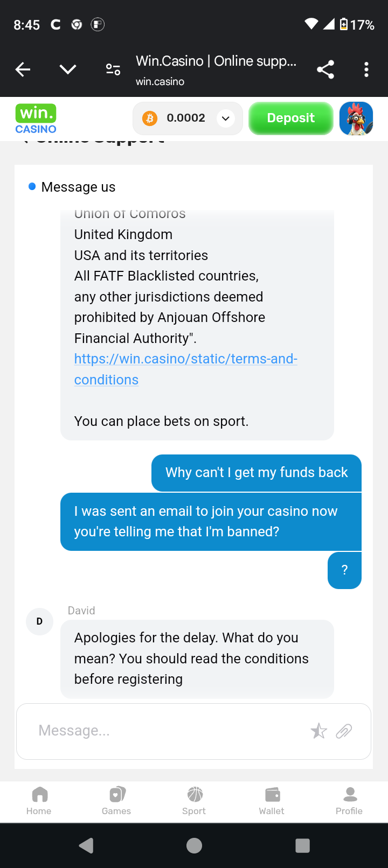Screen dimensions: 388x868
Task: Open site settings tune icon
Action: tap(113, 69)
